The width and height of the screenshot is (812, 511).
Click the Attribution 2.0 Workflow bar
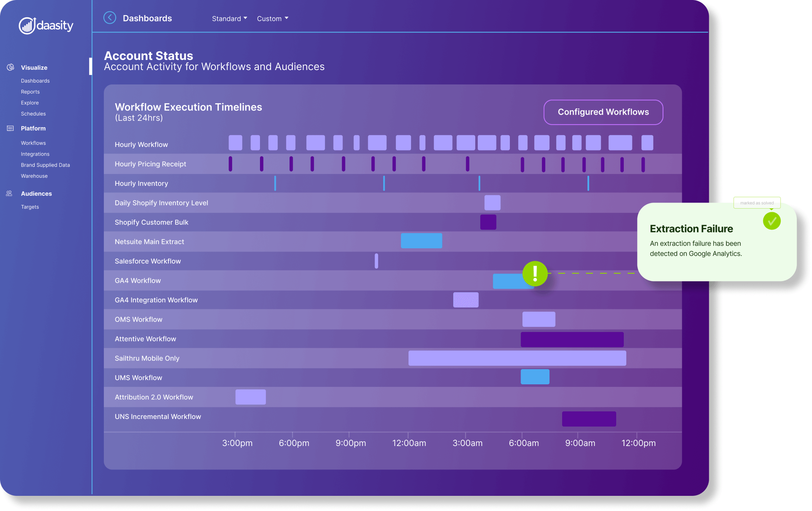[x=251, y=397]
